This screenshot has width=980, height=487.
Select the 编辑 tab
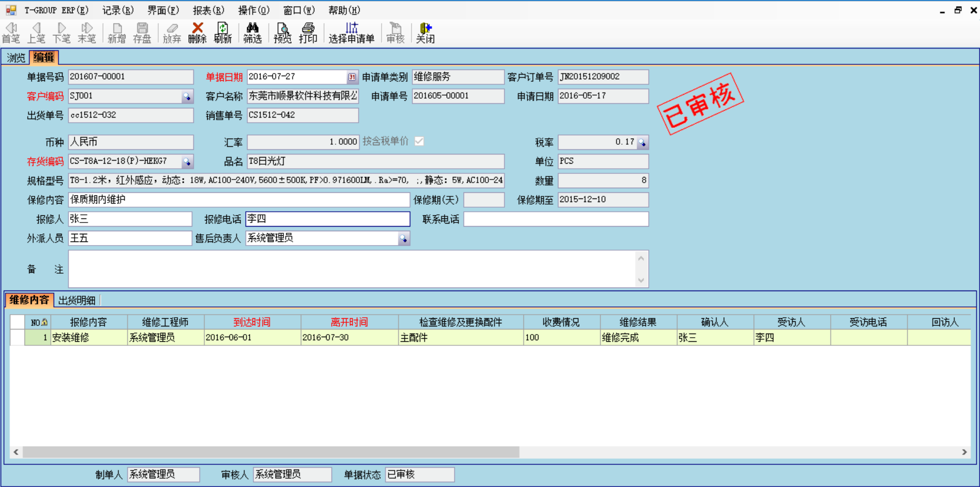click(x=43, y=57)
